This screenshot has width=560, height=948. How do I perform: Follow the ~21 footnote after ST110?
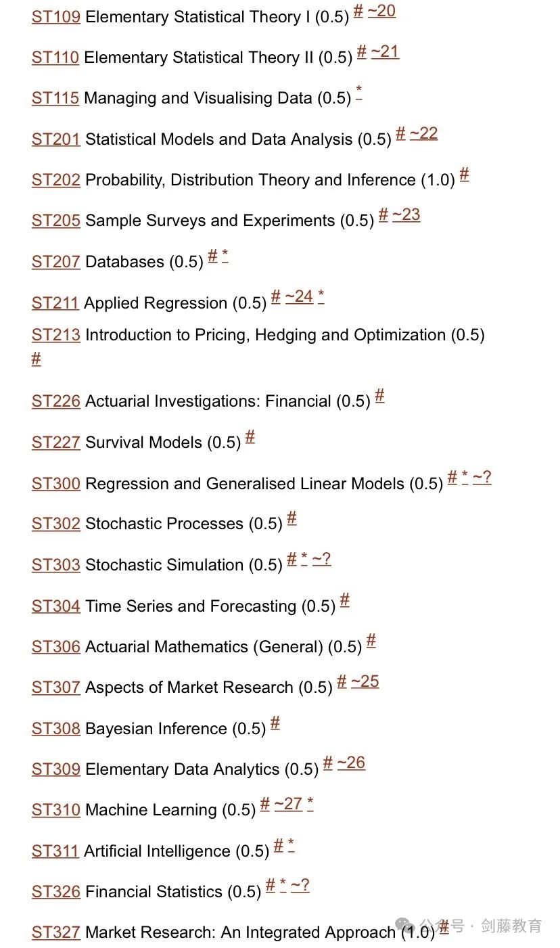point(385,52)
